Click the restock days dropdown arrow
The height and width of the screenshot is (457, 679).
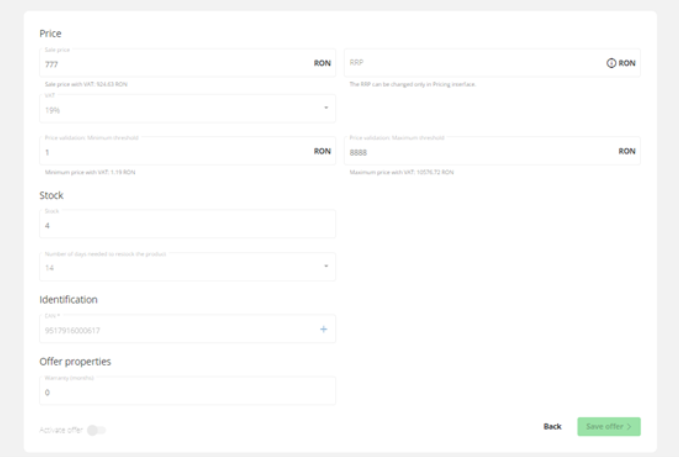pyautogui.click(x=325, y=267)
